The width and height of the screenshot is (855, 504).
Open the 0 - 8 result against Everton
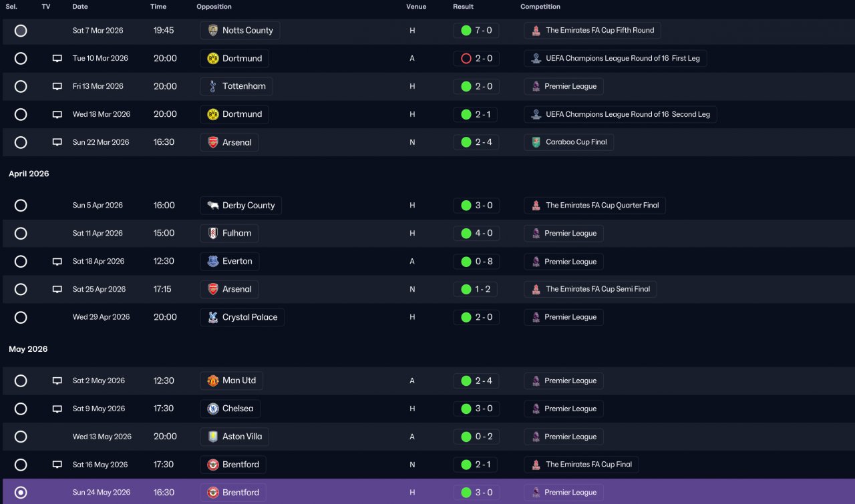476,262
